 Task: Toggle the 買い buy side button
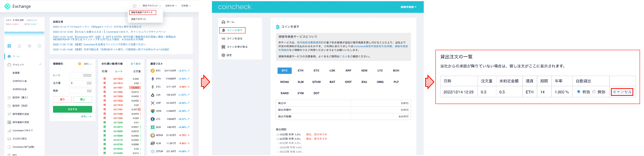point(82,99)
